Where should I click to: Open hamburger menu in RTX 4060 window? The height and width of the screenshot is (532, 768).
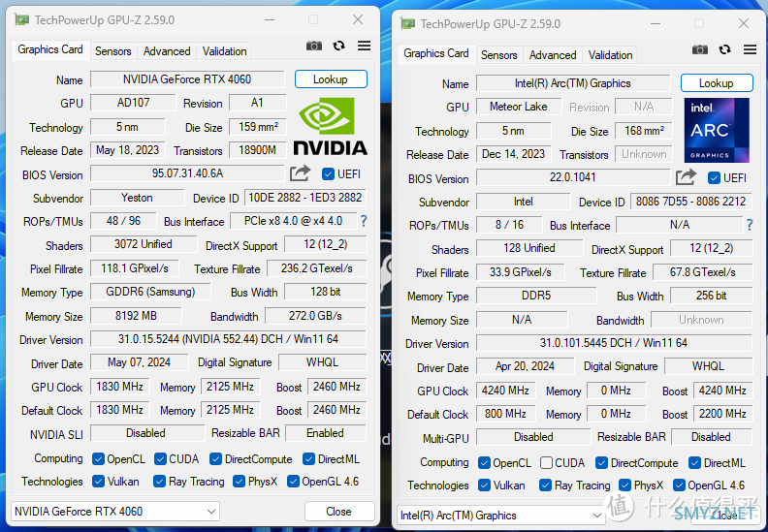364,46
